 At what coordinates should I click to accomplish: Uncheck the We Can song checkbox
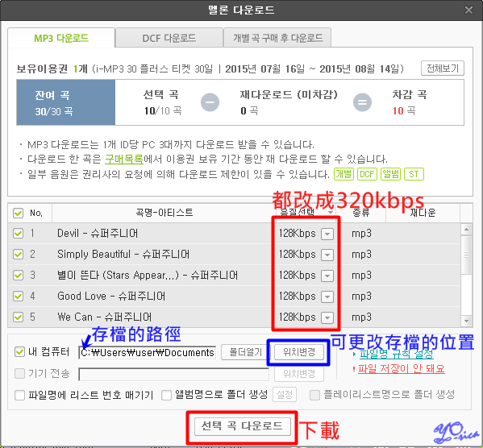(19, 317)
